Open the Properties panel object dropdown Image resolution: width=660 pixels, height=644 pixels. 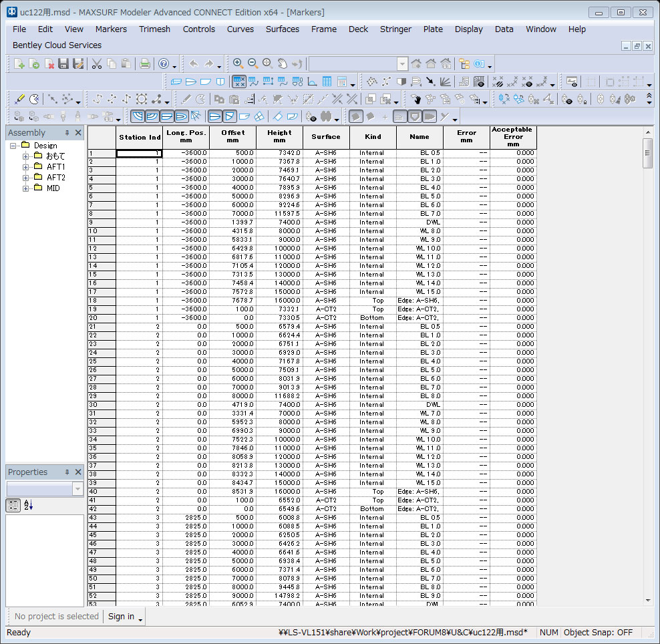(x=77, y=490)
